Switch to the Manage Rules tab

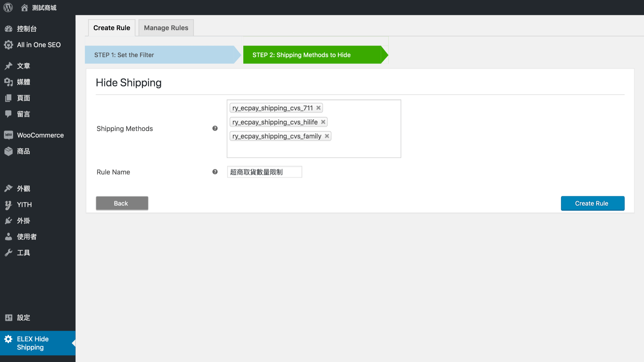pyautogui.click(x=166, y=28)
